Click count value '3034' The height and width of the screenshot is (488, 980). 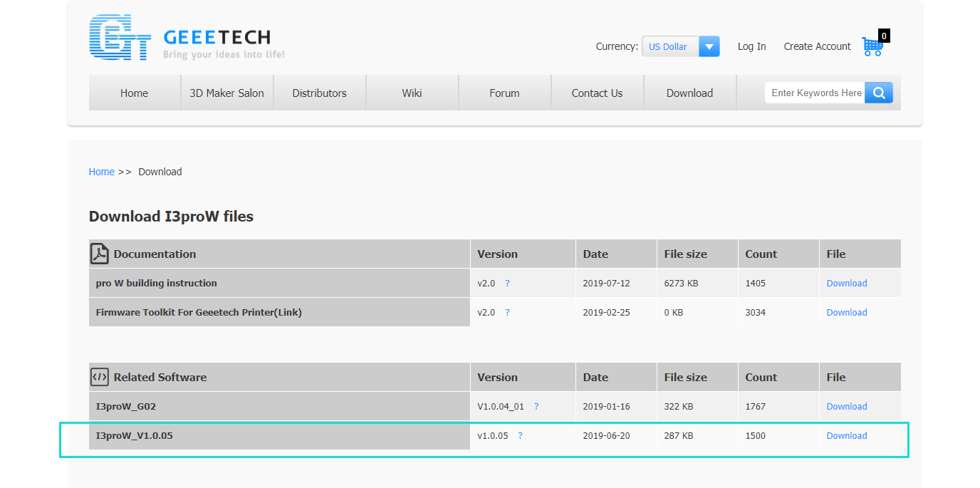pos(756,312)
